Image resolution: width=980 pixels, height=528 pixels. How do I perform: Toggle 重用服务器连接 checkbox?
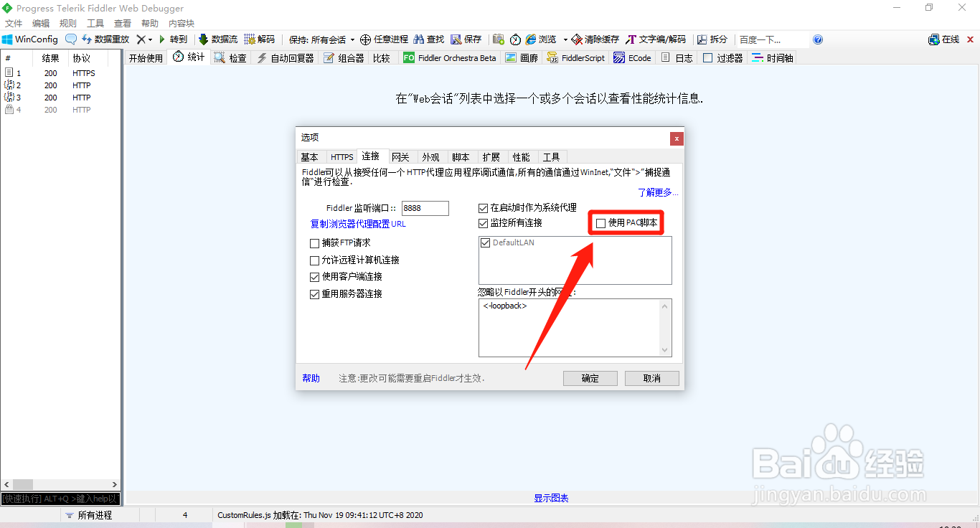coord(314,294)
